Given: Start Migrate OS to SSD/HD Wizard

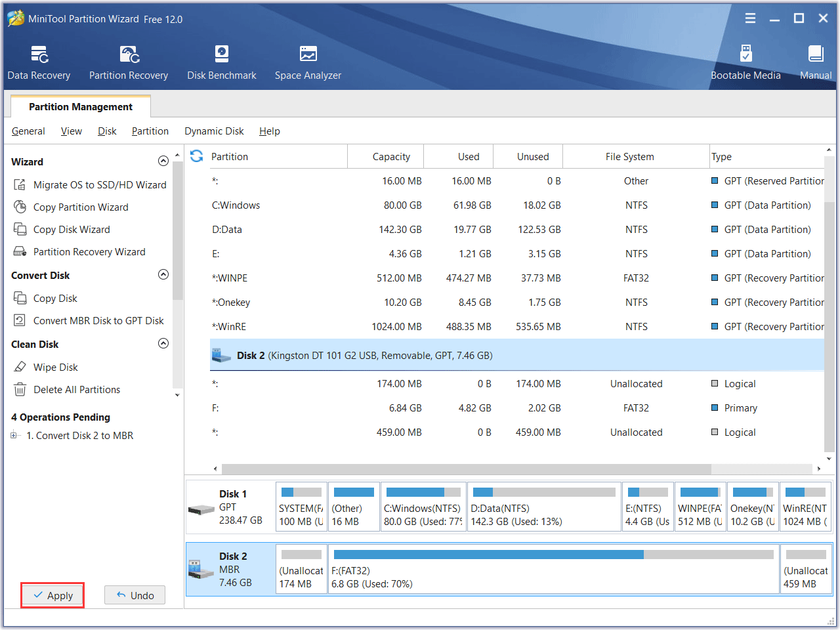Looking at the screenshot, I should tap(90, 185).
